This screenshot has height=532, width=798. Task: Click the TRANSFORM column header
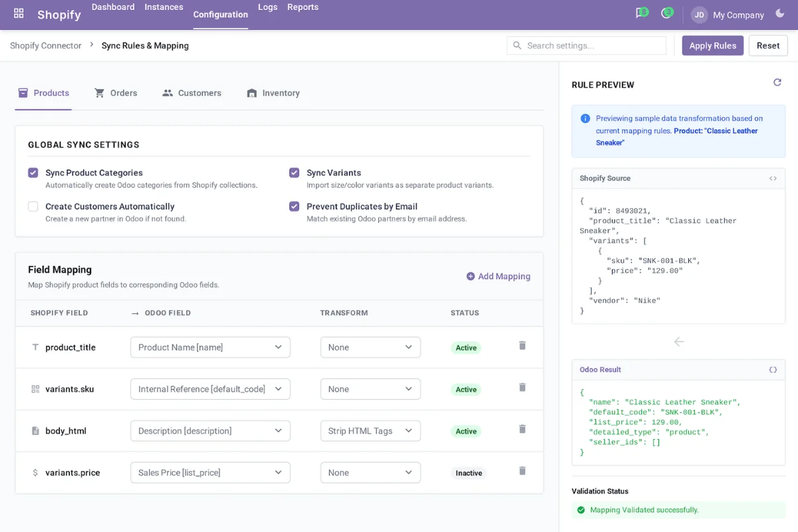point(344,313)
